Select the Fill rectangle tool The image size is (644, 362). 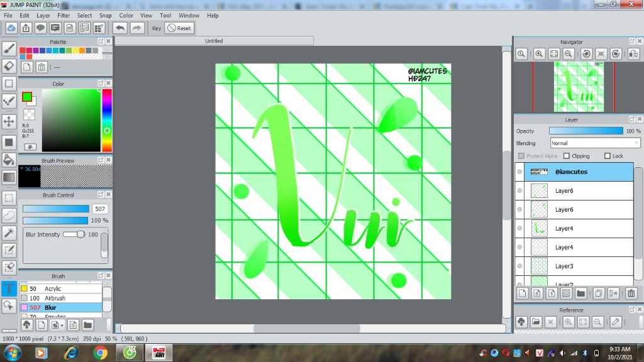[x=9, y=143]
